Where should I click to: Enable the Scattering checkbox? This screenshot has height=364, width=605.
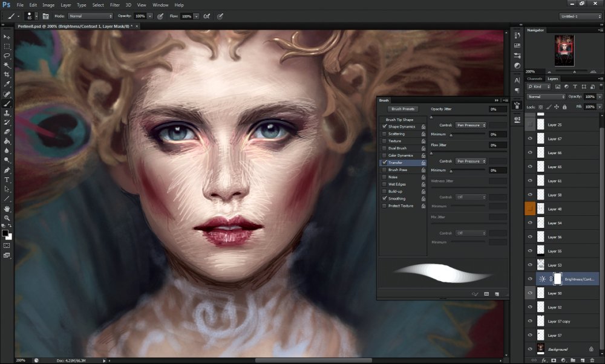[x=384, y=134]
